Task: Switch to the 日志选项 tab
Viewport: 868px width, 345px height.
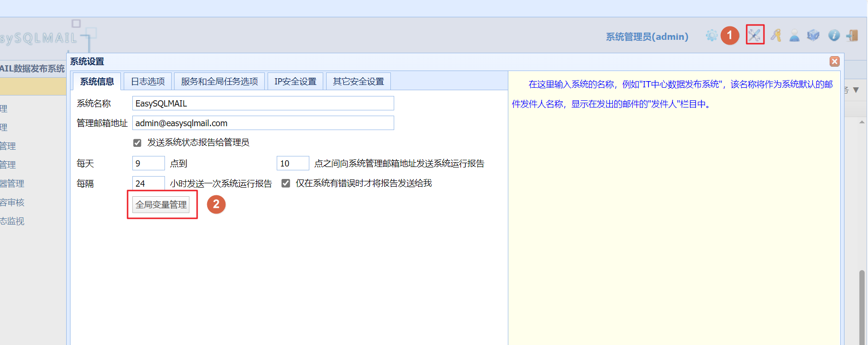Action: click(x=148, y=82)
